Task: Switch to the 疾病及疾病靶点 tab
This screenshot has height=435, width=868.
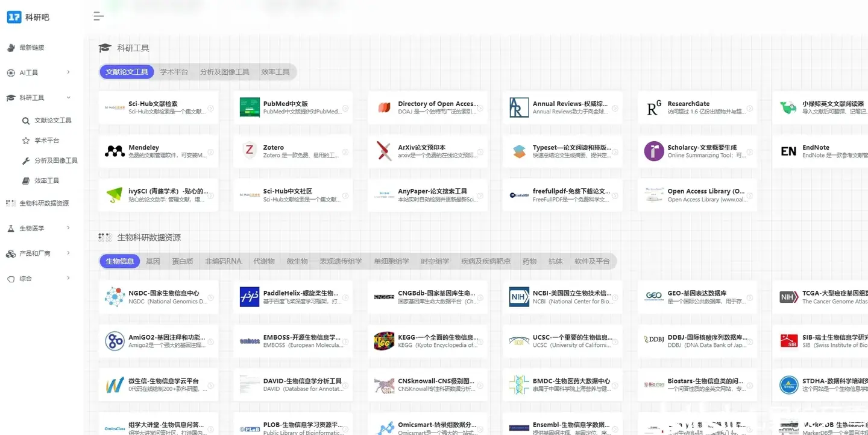Action: tap(486, 261)
